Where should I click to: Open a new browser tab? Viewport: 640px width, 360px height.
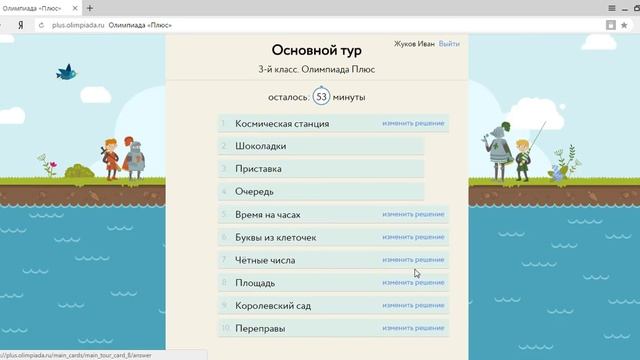(90, 8)
